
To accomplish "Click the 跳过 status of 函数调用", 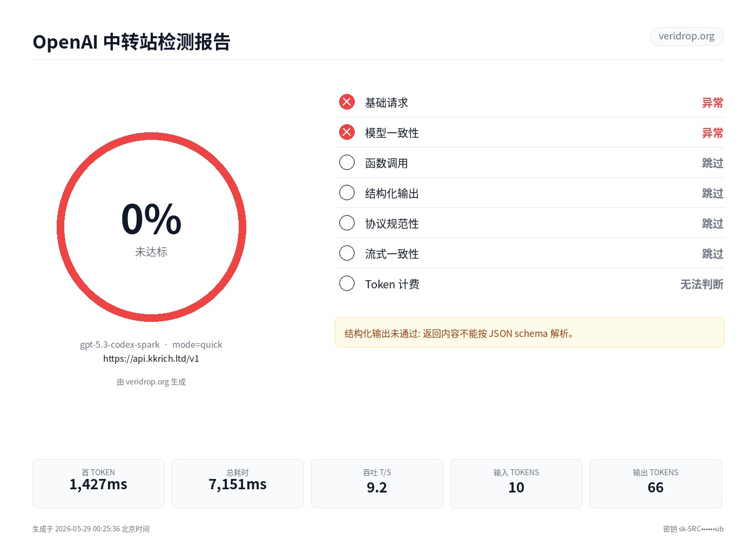I will click(713, 163).
